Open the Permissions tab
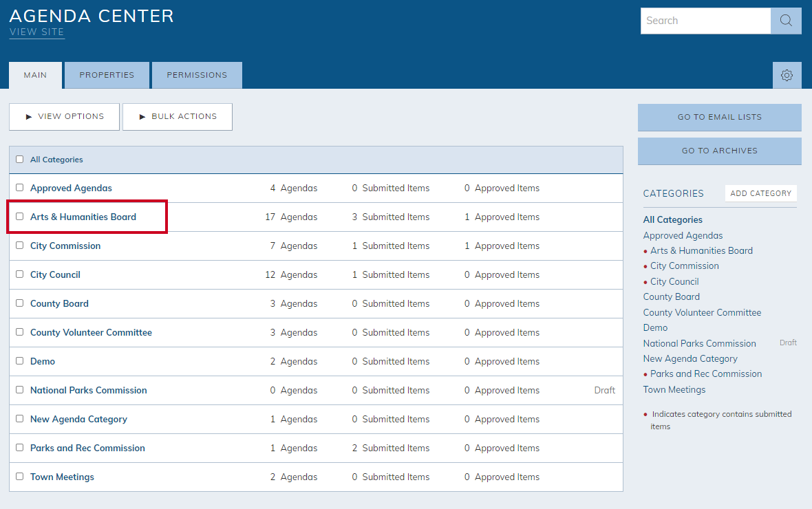Screen dimensions: 812x509 (x=197, y=75)
